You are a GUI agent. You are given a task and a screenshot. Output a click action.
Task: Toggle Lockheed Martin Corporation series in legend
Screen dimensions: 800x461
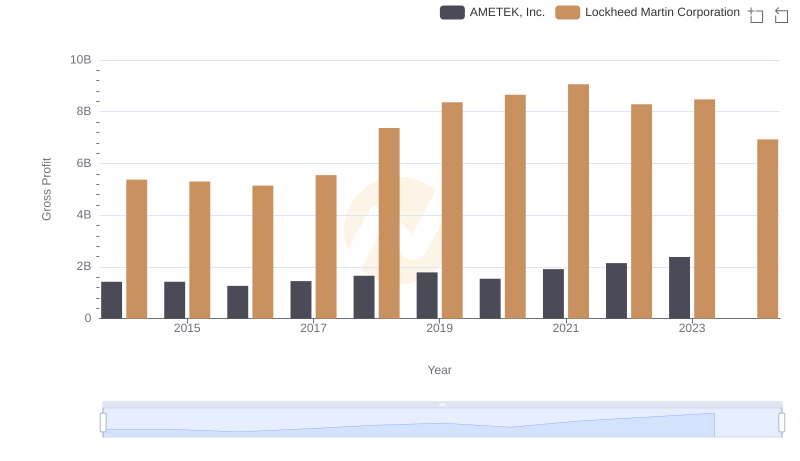coord(647,12)
